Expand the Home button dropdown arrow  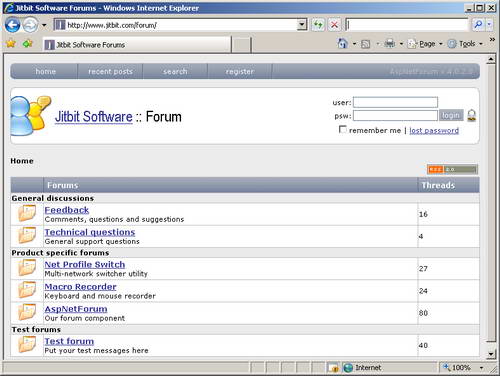click(354, 44)
